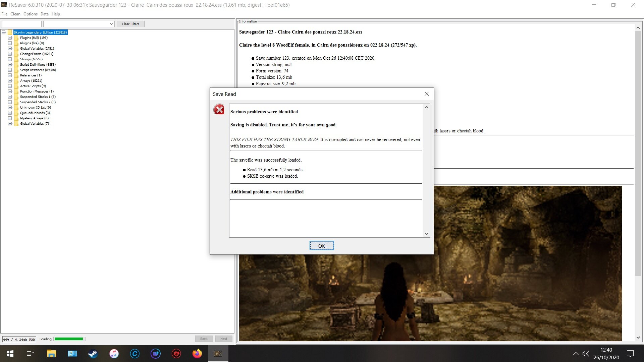644x362 pixels.
Task: Select the Function Messages (1) tree item
Action: tap(37, 92)
